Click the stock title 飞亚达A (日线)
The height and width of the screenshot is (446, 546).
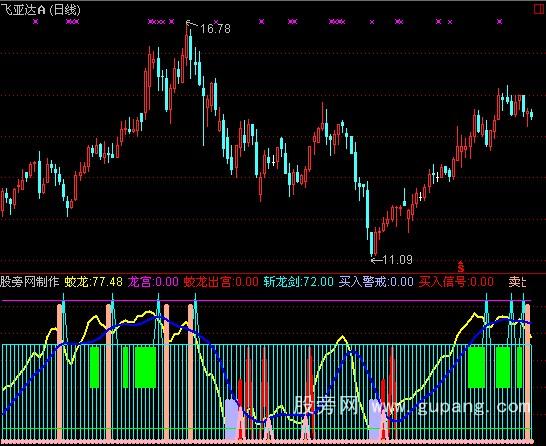pyautogui.click(x=40, y=10)
